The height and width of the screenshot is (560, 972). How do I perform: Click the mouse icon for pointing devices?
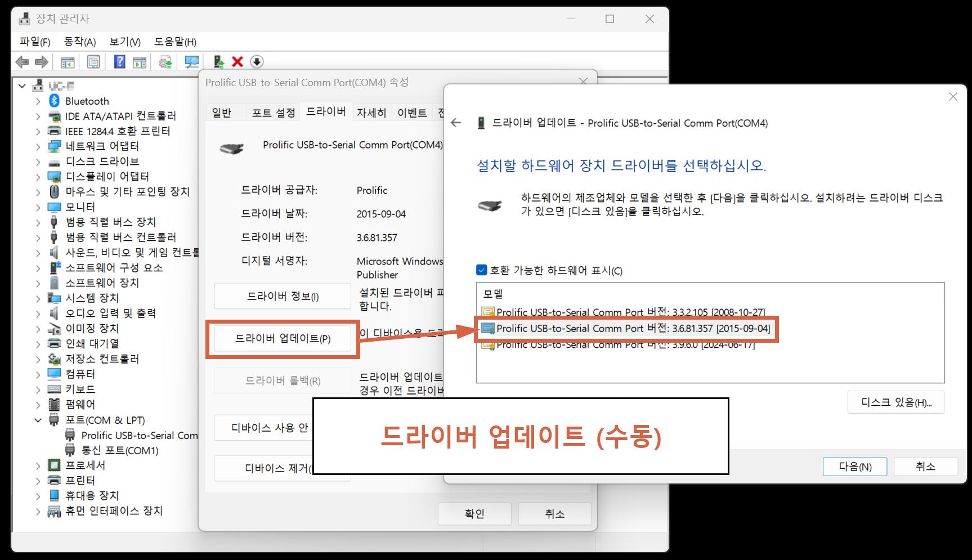pyautogui.click(x=55, y=191)
